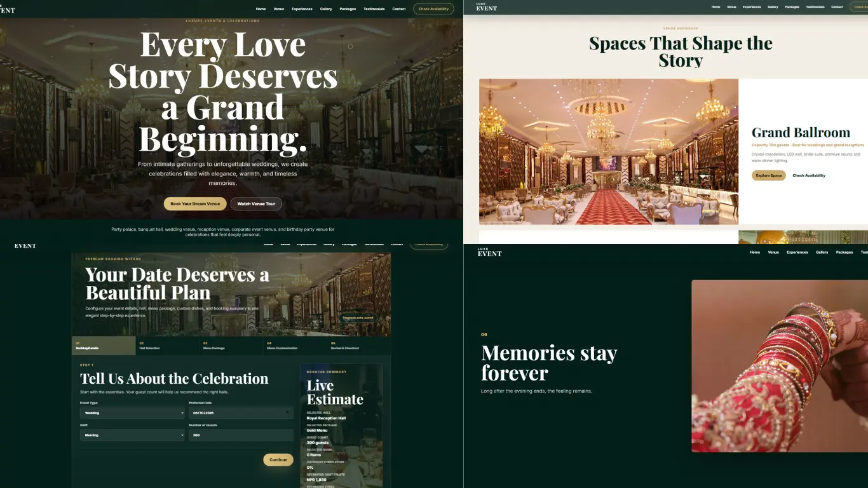The width and height of the screenshot is (868, 488).
Task: Click the Progress auto-saved badge
Action: point(358,318)
